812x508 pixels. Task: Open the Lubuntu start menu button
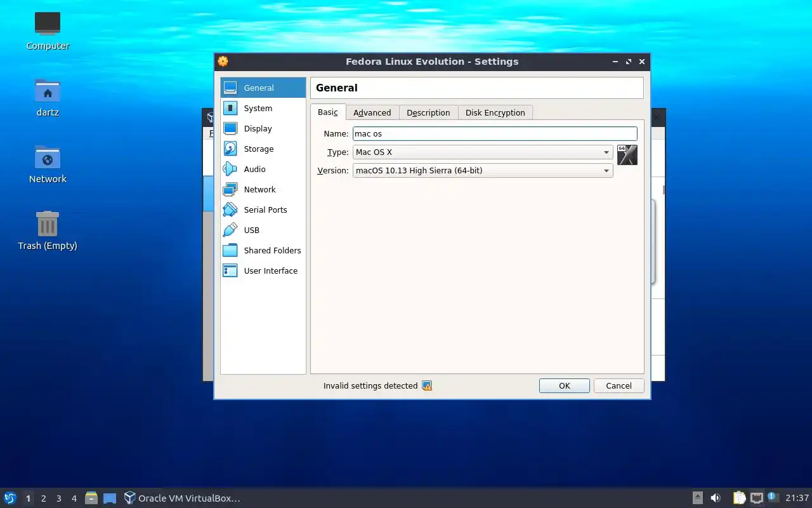(10, 498)
